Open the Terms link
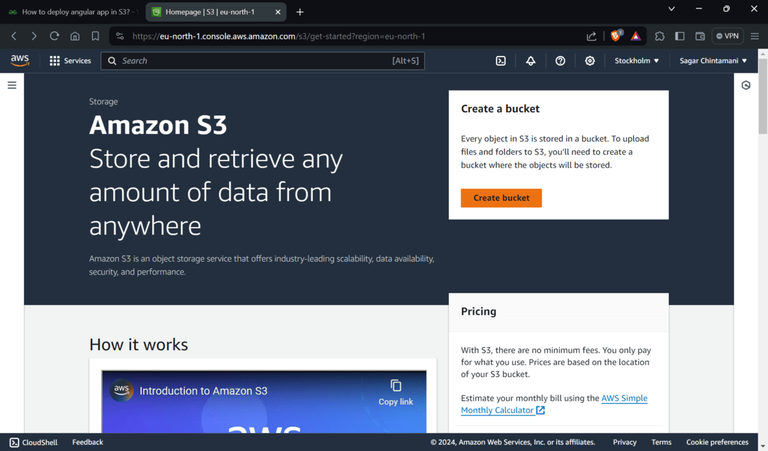Image resolution: width=768 pixels, height=451 pixels. coord(661,442)
